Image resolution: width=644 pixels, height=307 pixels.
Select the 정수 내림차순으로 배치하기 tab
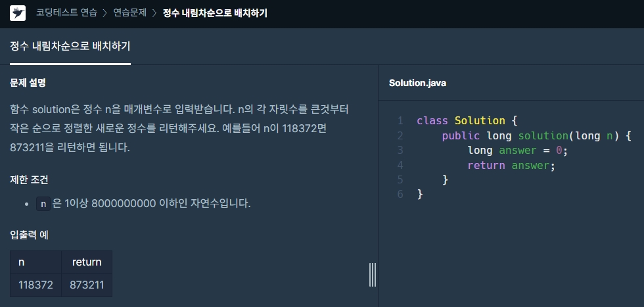tap(70, 47)
